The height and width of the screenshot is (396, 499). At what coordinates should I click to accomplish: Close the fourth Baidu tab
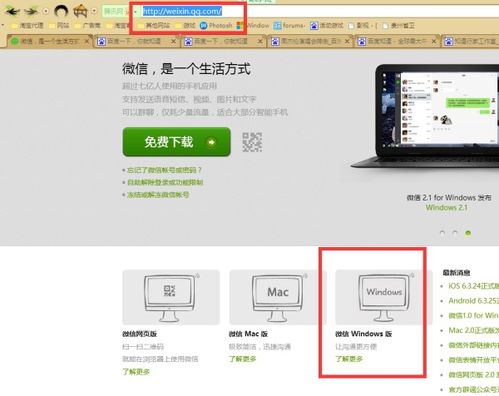[x=347, y=41]
